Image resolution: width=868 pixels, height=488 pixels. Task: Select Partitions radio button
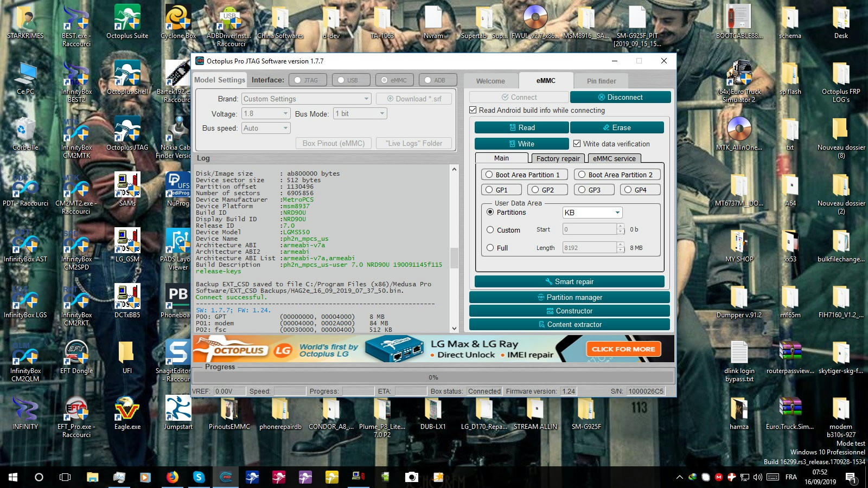(490, 212)
